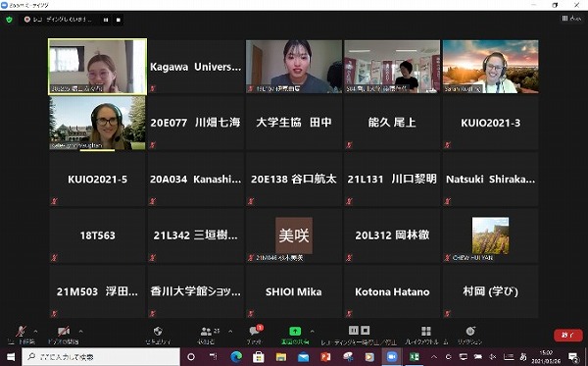The width and height of the screenshot is (588, 366).
Task: Open the Participants panel
Action: [206, 335]
